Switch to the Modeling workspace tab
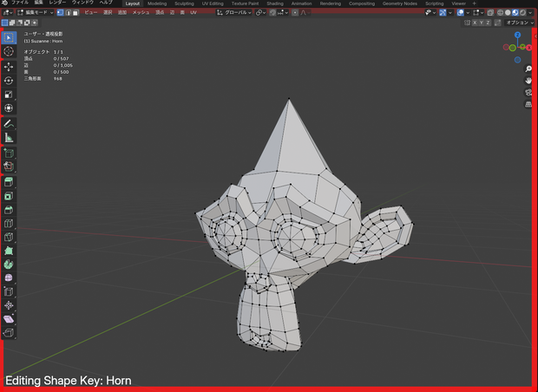This screenshot has height=392, width=538. (157, 3)
